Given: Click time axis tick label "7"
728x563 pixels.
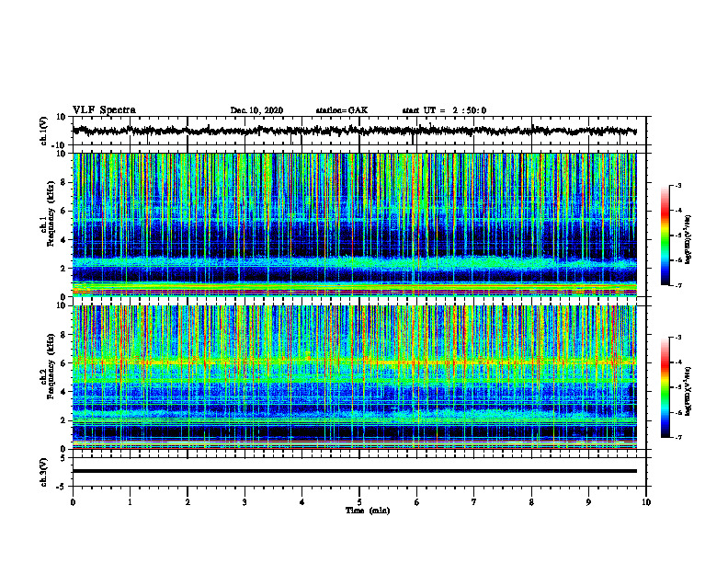Looking at the screenshot, I should coord(474,502).
